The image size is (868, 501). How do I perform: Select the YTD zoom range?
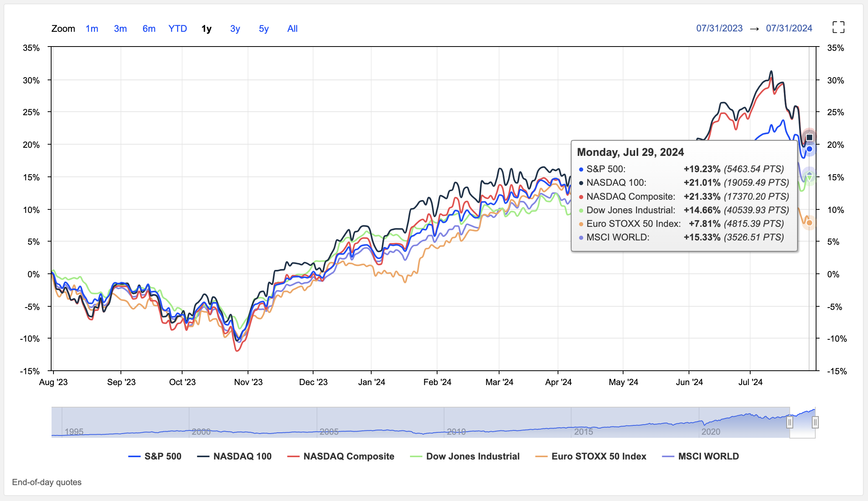point(177,29)
